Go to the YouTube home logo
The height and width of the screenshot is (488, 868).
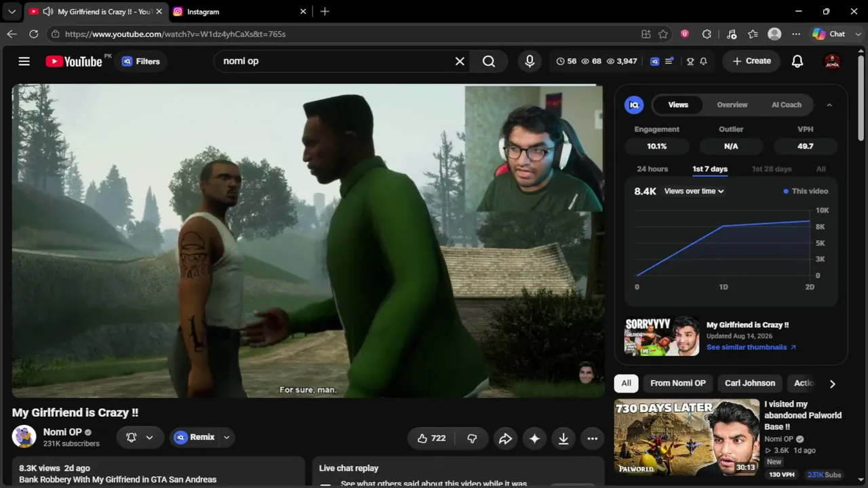pos(74,61)
